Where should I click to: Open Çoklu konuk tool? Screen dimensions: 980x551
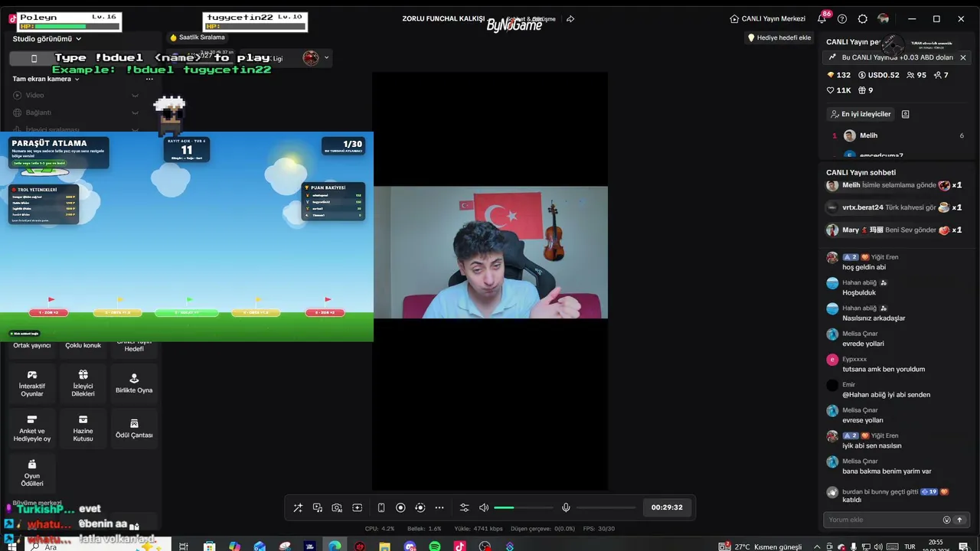click(x=83, y=345)
